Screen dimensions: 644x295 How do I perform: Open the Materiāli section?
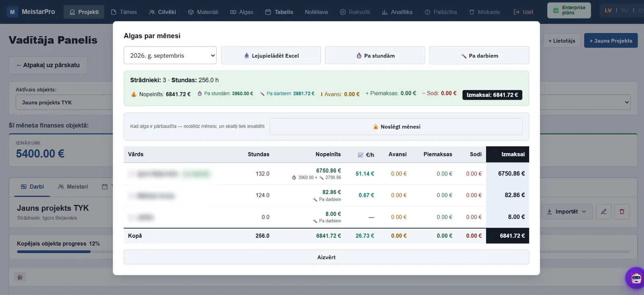(x=203, y=12)
